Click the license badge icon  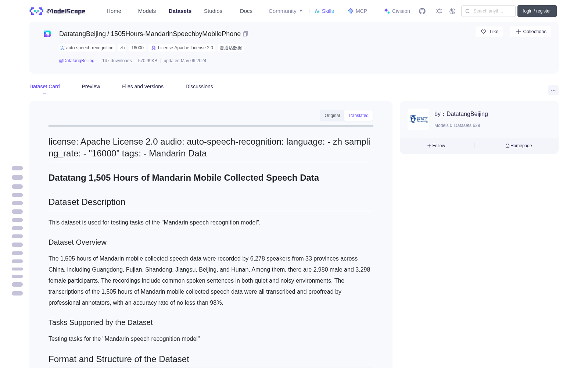click(154, 48)
